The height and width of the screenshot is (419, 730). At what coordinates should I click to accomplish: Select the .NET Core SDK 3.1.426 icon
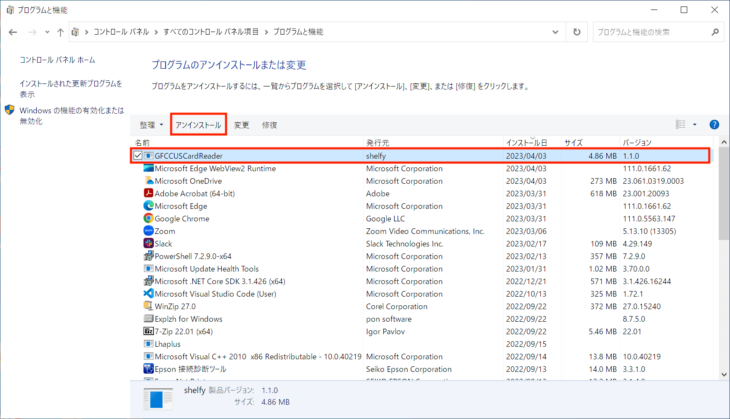tap(149, 281)
